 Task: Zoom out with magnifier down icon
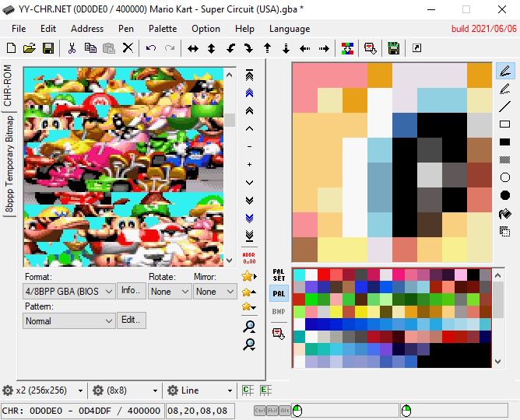point(249,345)
